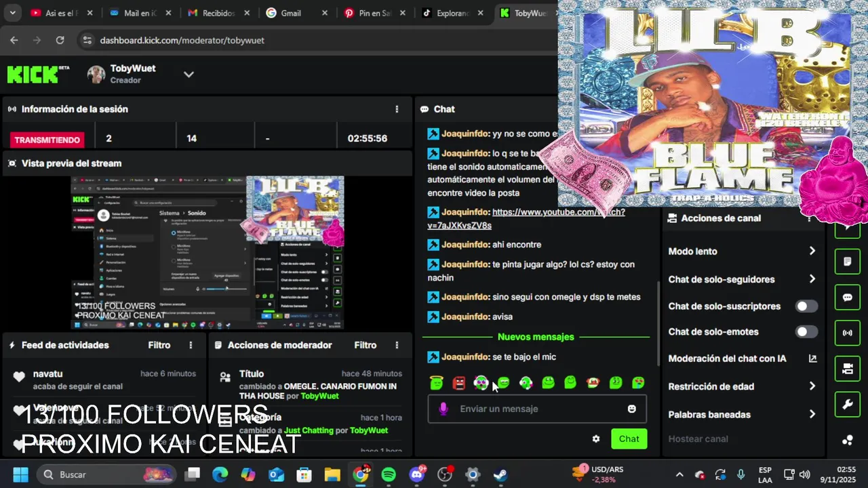Open the chat bubble sidebar button
This screenshot has height=488, width=868.
tap(847, 298)
